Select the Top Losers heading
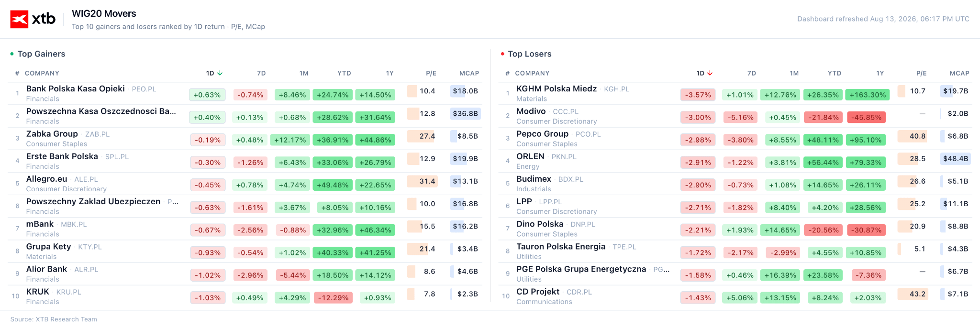Viewport: 980px width, 328px height. [530, 54]
